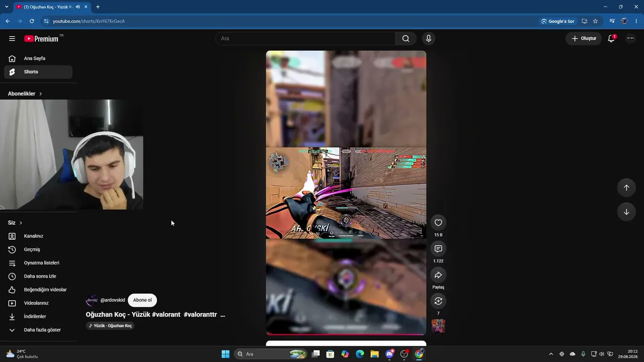Open the Chrome profile avatar
The width and height of the screenshot is (644, 362).
point(624,21)
